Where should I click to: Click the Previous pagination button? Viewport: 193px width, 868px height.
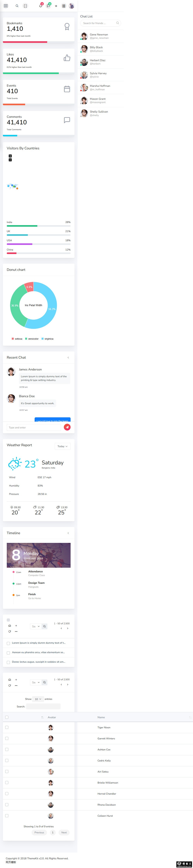coord(39,832)
